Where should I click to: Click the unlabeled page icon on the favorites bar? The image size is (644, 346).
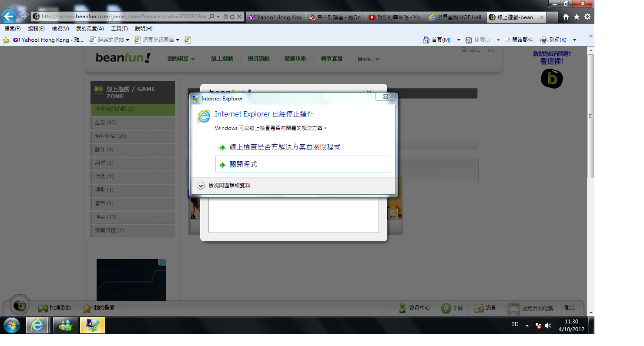188,40
